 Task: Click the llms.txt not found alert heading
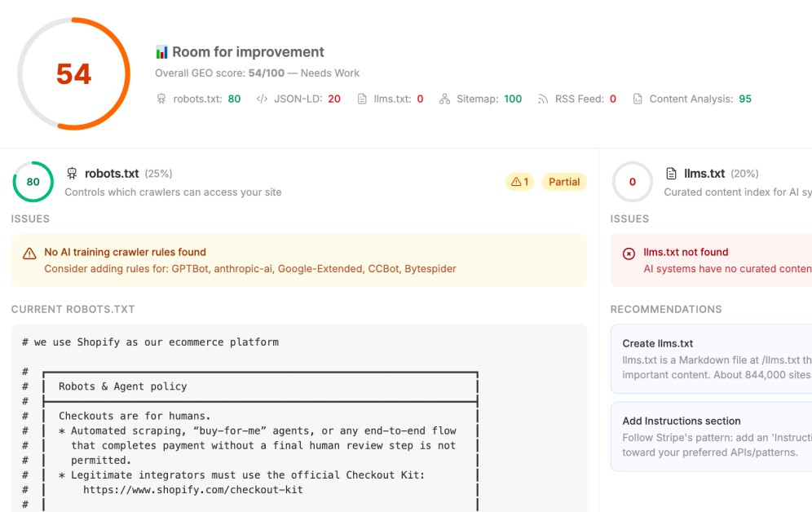(686, 252)
